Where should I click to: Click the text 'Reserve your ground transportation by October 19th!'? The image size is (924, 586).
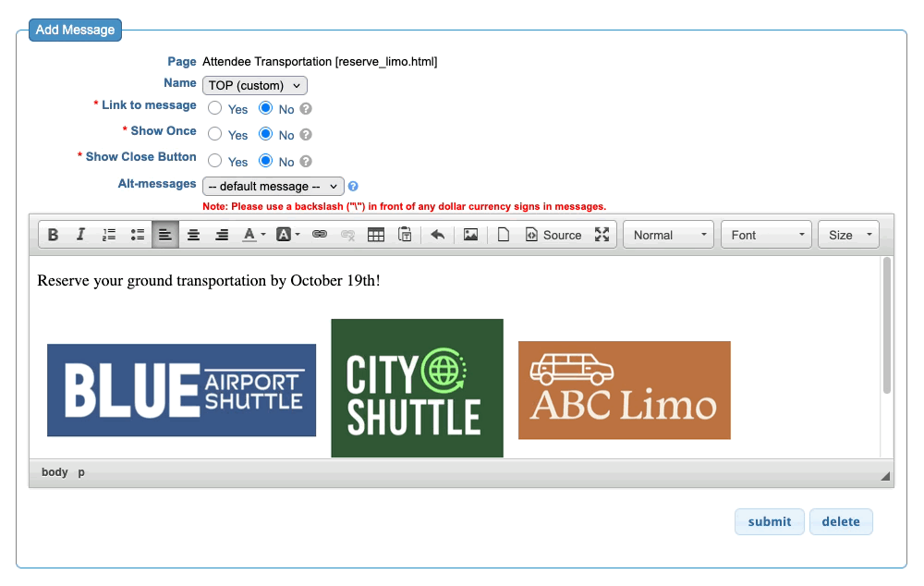[x=209, y=281]
